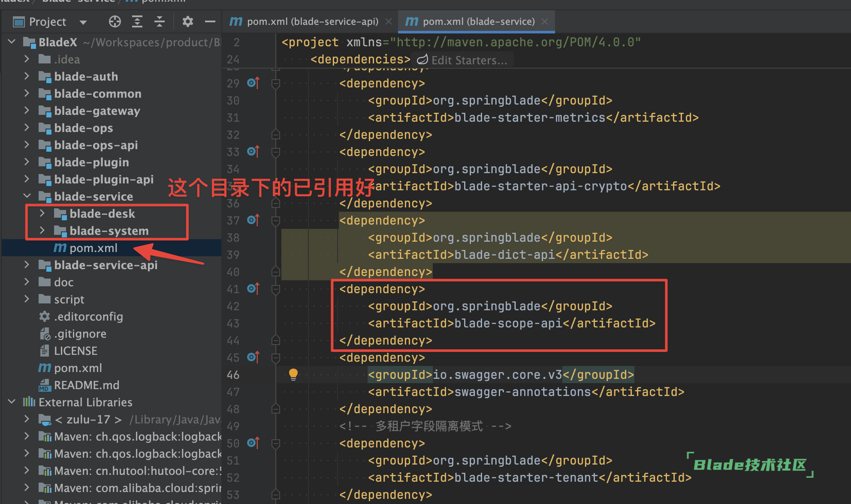Click gutter marker on line 29
This screenshot has height=504, width=851.
[253, 83]
